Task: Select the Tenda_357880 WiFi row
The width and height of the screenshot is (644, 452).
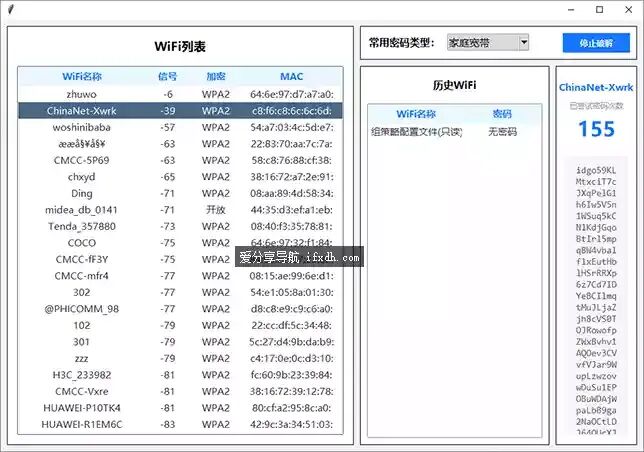Action: coord(180,226)
